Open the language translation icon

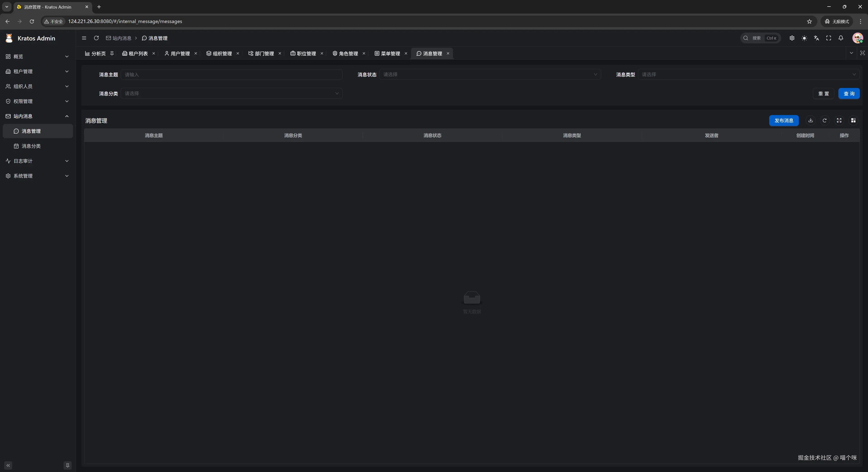816,38
